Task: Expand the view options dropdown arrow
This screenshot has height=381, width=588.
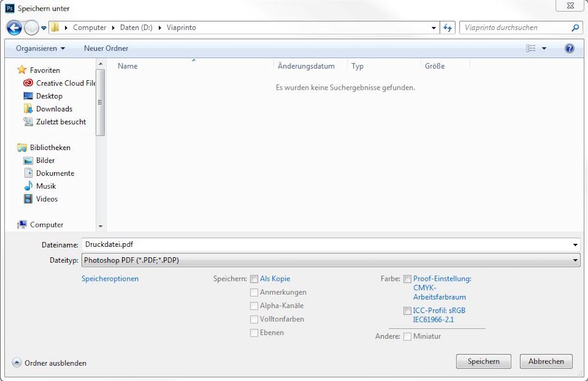Action: [544, 49]
